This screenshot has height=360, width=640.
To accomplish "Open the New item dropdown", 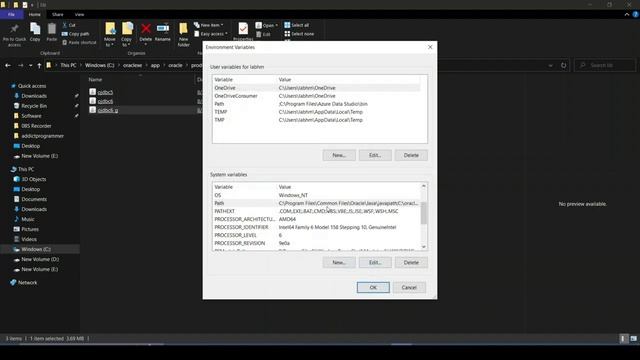I will point(209,25).
